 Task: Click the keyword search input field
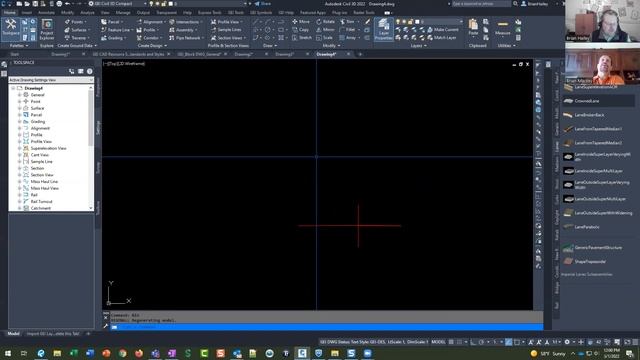point(481,4)
